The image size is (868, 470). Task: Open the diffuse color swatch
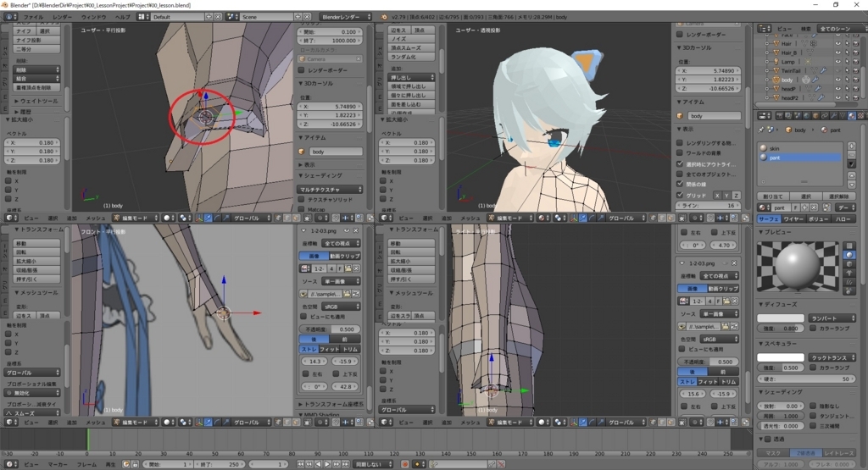tap(781, 318)
